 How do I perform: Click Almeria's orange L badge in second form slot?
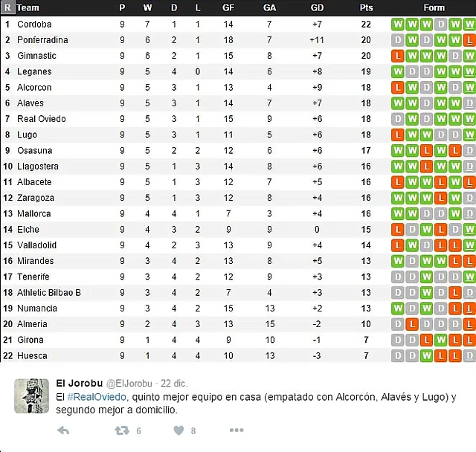click(x=412, y=324)
